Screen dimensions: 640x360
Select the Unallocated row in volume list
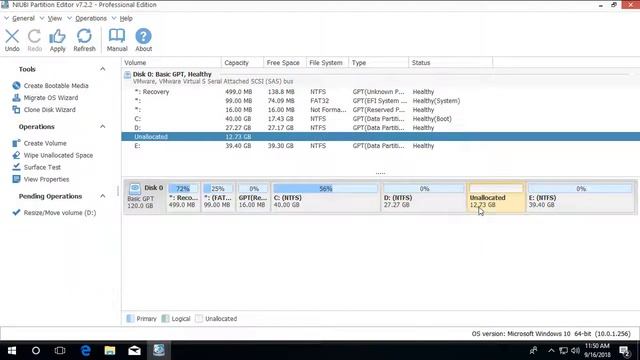380,137
